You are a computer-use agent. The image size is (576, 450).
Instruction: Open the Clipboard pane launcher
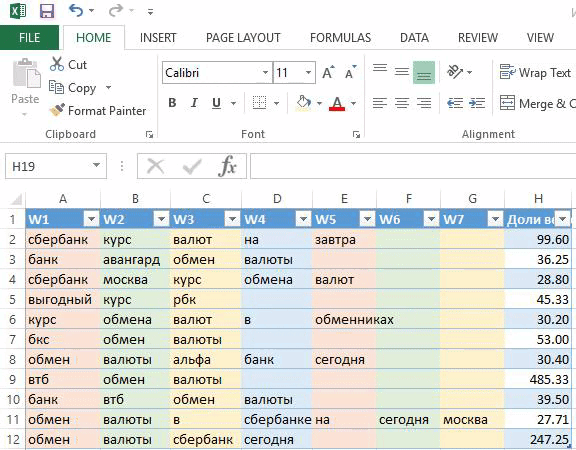(x=149, y=134)
